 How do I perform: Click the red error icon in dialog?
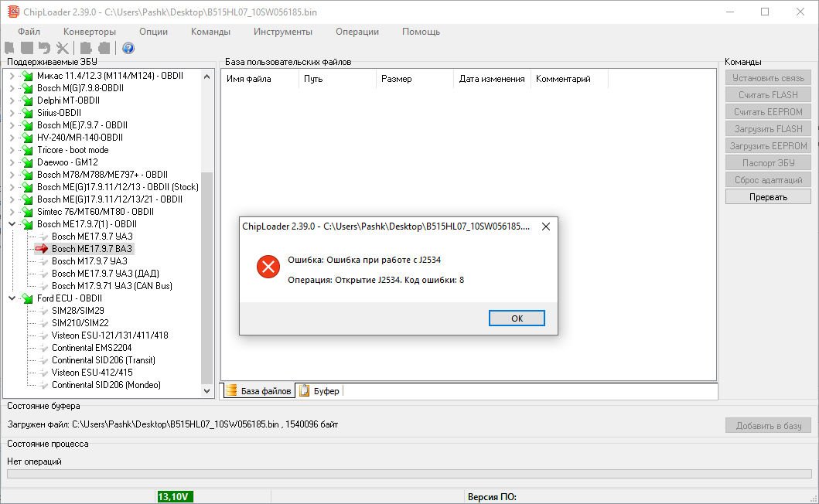[268, 267]
